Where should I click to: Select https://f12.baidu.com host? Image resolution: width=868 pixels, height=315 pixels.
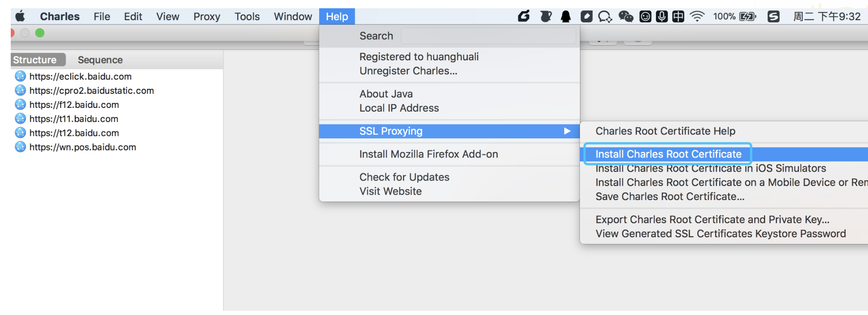(x=74, y=105)
